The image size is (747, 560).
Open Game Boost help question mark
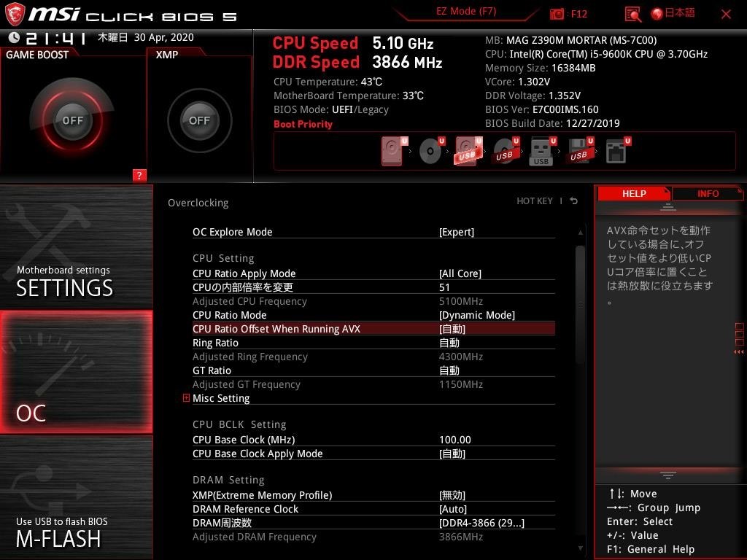click(139, 175)
